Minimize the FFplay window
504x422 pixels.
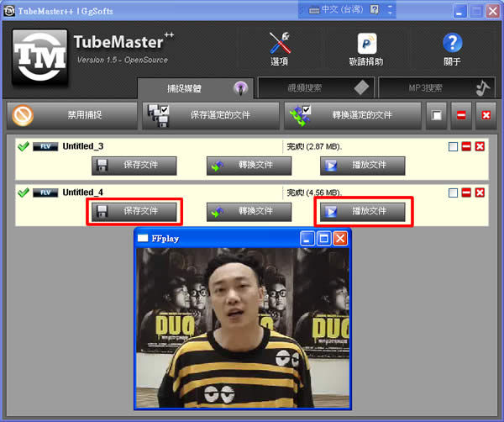point(307,239)
